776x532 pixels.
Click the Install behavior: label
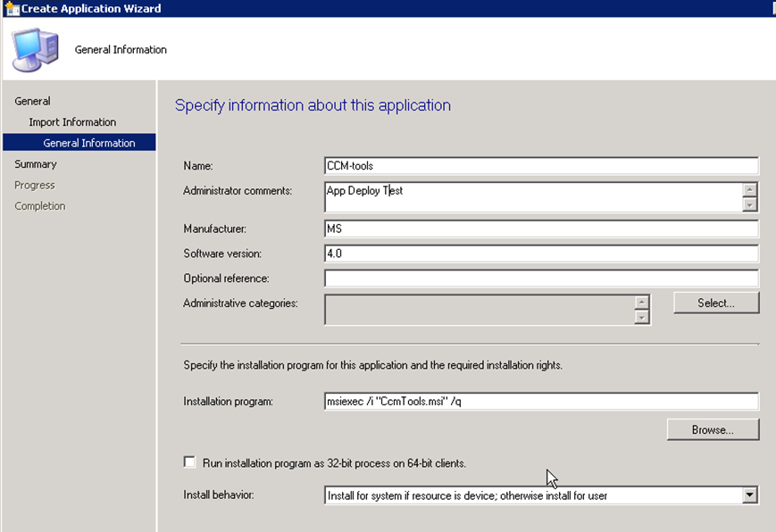219,495
